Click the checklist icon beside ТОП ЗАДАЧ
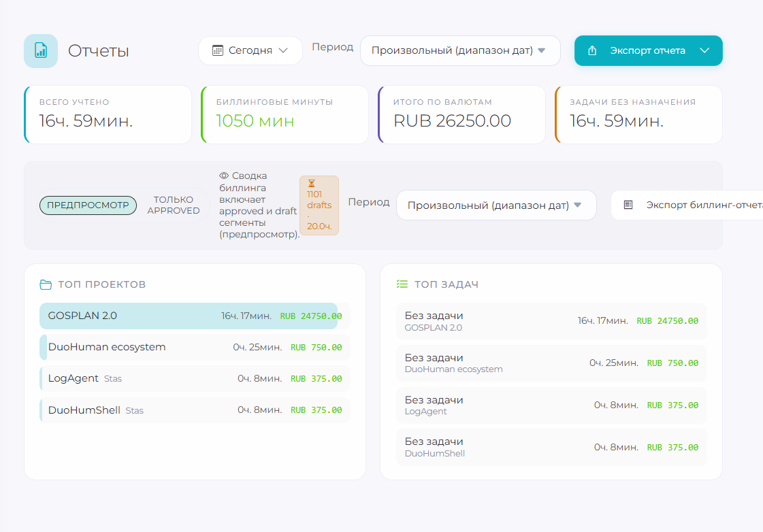This screenshot has width=763, height=532. point(402,284)
